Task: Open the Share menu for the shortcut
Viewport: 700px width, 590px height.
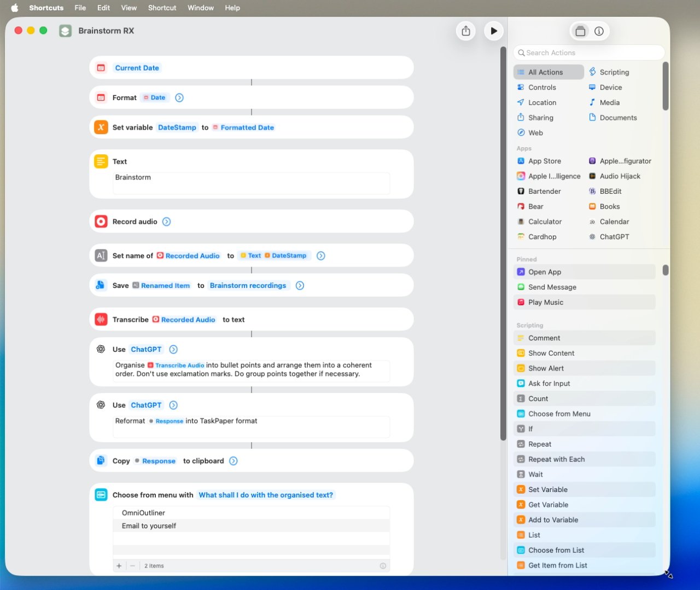Action: pyautogui.click(x=465, y=31)
